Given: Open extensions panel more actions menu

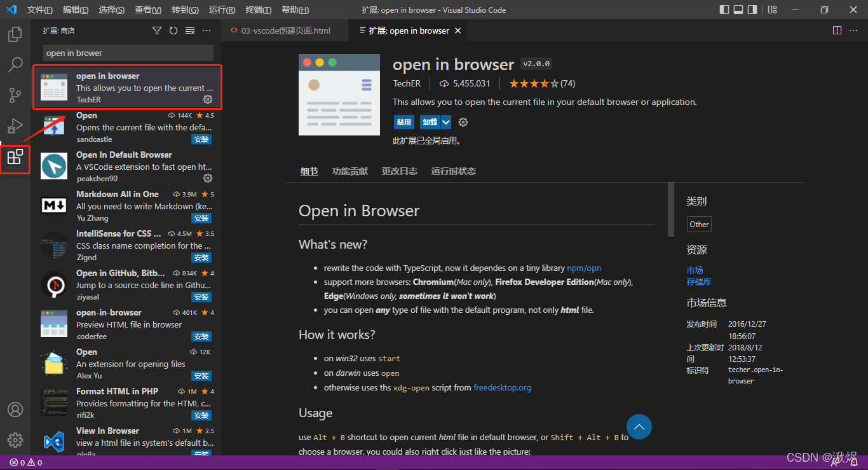Looking at the screenshot, I should (x=207, y=31).
